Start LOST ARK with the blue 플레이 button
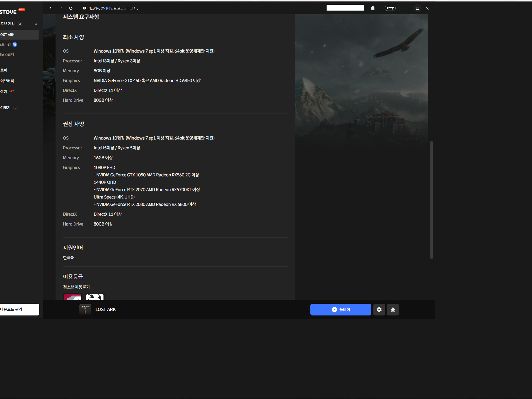Image resolution: width=532 pixels, height=399 pixels. click(x=341, y=309)
